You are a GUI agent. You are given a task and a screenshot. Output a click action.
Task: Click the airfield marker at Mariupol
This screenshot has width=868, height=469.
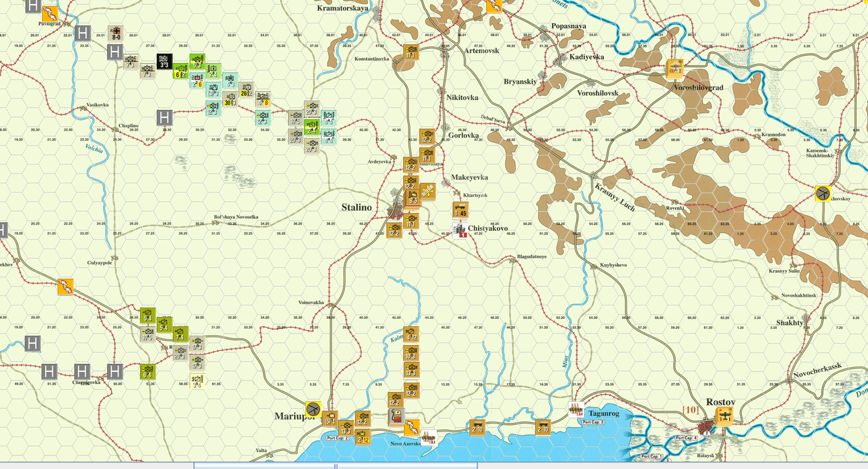tap(313, 408)
